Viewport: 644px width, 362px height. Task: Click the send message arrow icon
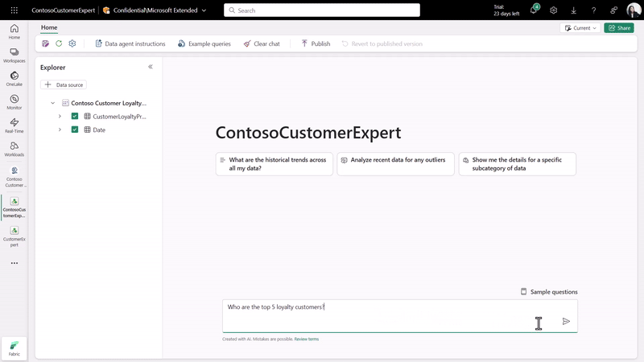click(x=566, y=321)
